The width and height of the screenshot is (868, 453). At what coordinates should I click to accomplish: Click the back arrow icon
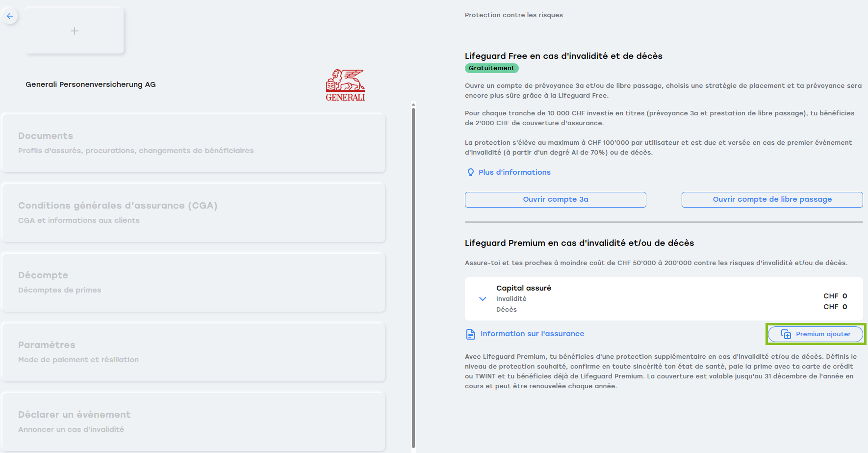(10, 16)
